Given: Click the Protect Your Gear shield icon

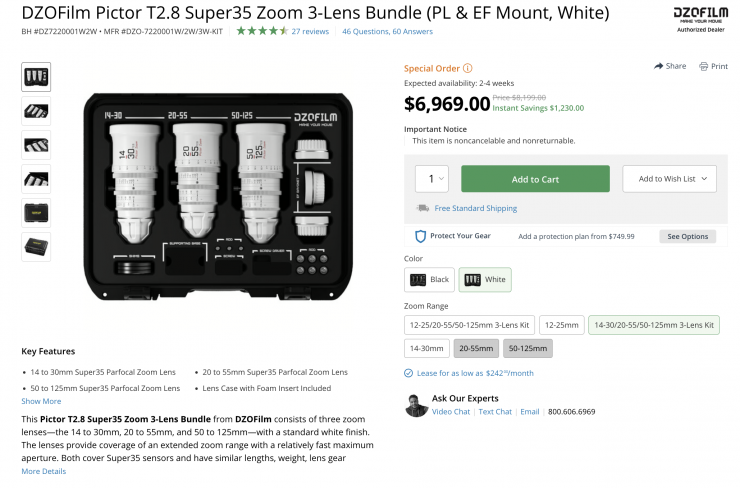Looking at the screenshot, I should coord(421,236).
